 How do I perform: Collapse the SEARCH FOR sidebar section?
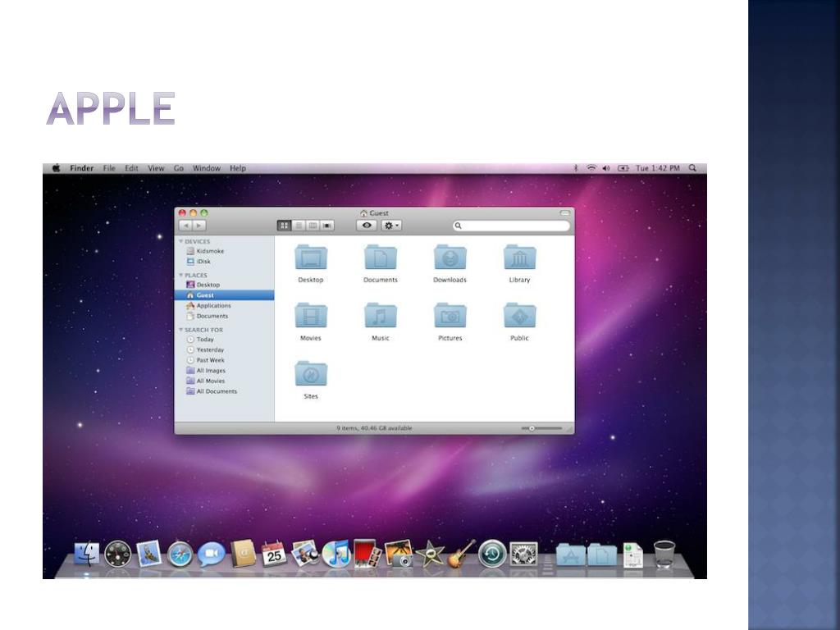pyautogui.click(x=181, y=330)
